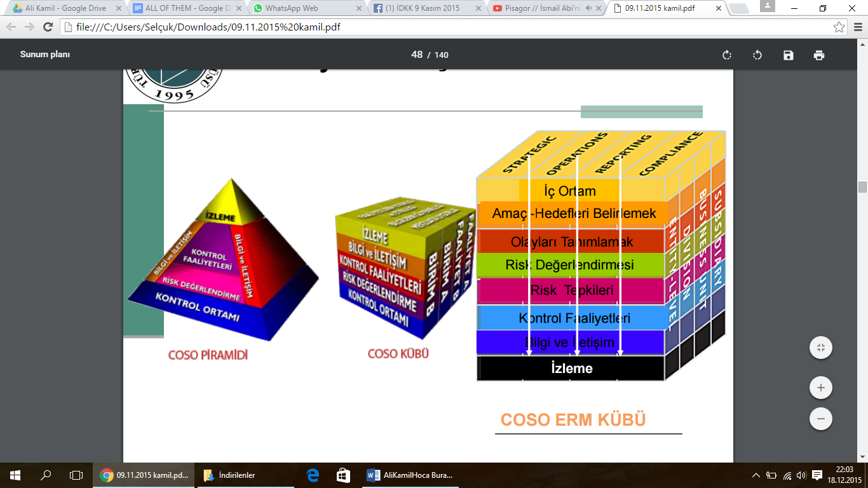Click the İç Ortam layer label
This screenshot has height=488, width=868.
click(x=570, y=191)
